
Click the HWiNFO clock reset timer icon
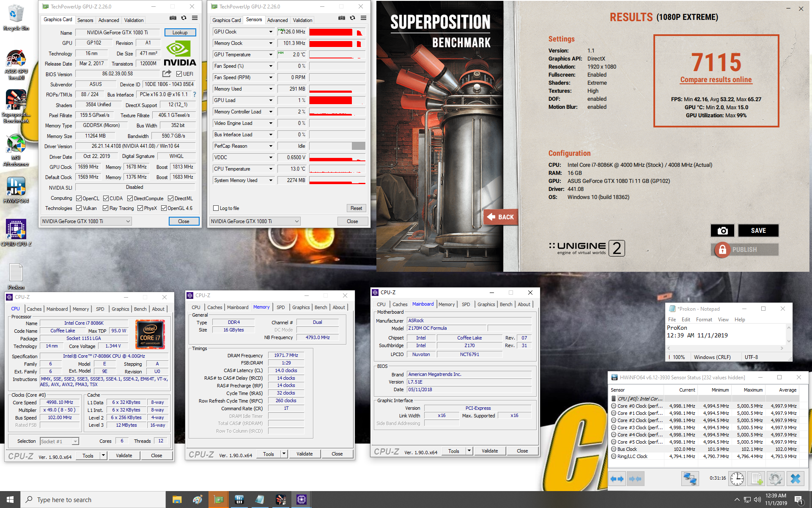737,479
